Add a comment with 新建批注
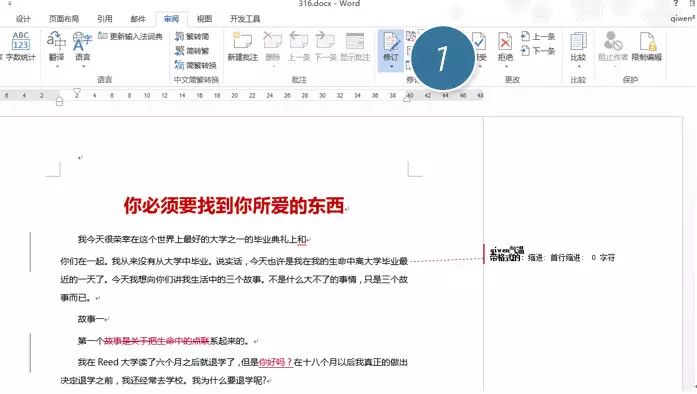Viewport: 697px width, 394px height. click(242, 46)
